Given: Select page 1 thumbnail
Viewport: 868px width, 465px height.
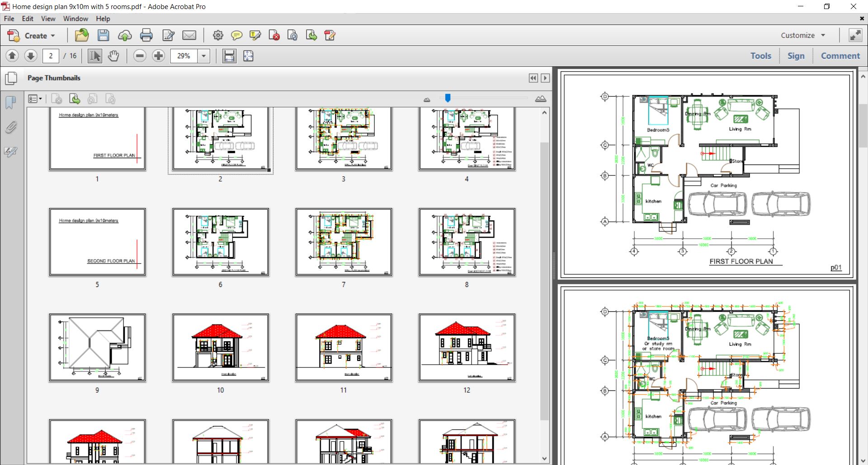Looking at the screenshot, I should (x=97, y=139).
